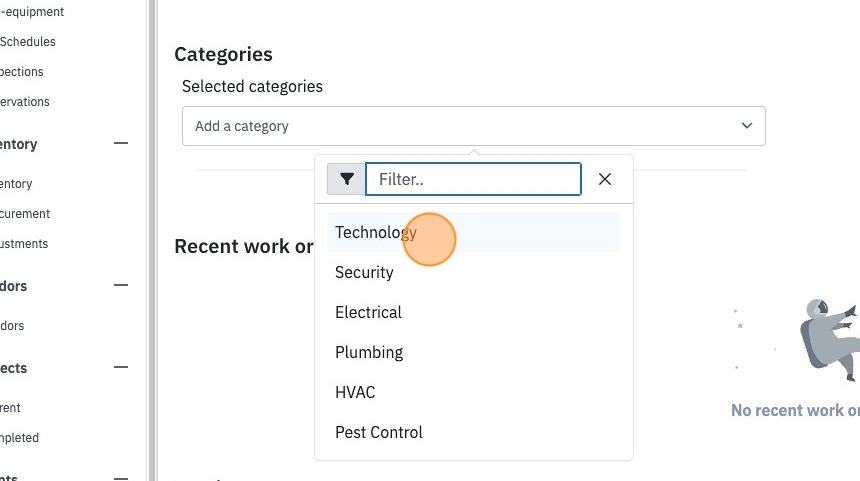Click into the Filter.. text field
The height and width of the screenshot is (481, 860).
pyautogui.click(x=473, y=179)
